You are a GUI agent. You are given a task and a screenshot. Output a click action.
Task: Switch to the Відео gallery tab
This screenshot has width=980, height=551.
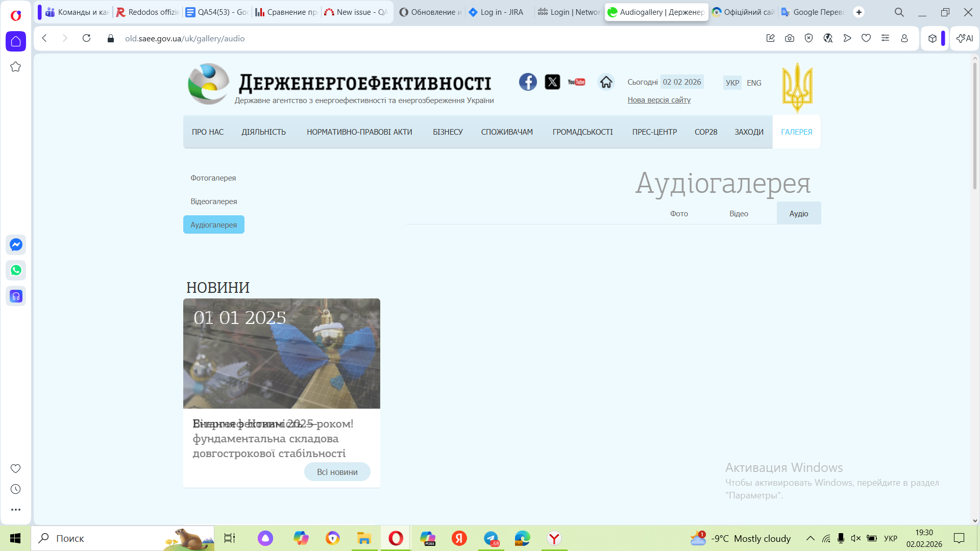(739, 213)
